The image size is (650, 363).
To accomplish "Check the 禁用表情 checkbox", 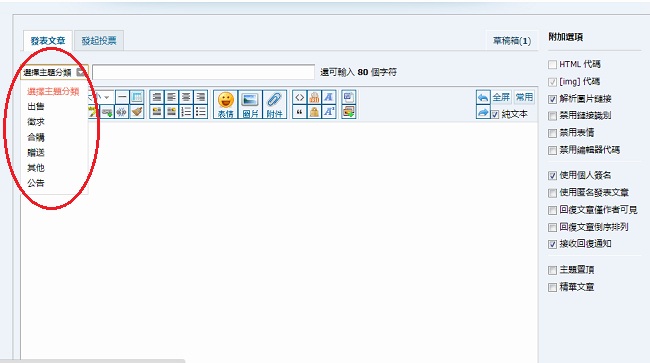I will (x=552, y=133).
